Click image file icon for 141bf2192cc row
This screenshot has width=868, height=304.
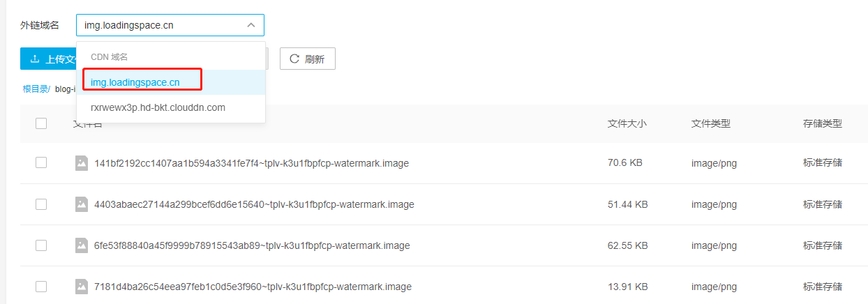(82, 163)
